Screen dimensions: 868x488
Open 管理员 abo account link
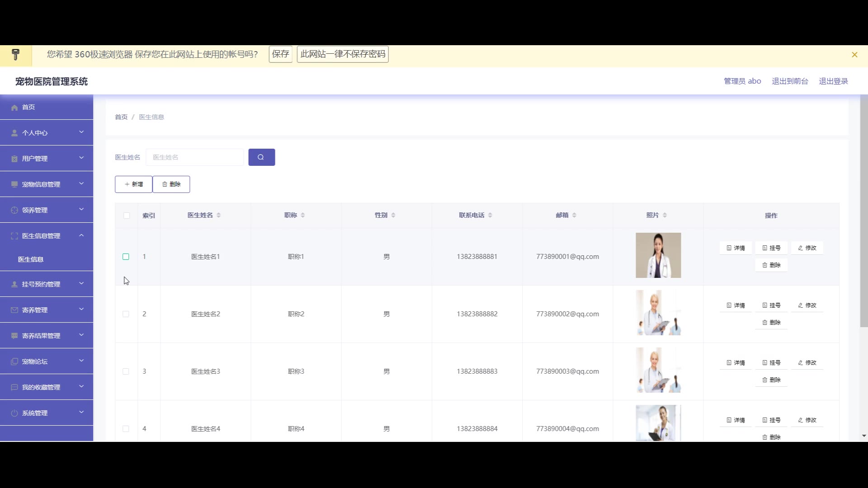tap(742, 81)
